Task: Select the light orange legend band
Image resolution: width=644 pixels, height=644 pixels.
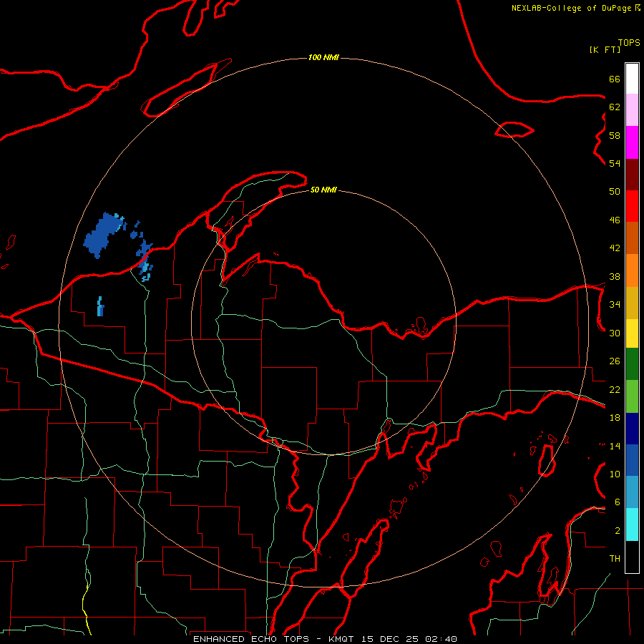Action: point(632,270)
